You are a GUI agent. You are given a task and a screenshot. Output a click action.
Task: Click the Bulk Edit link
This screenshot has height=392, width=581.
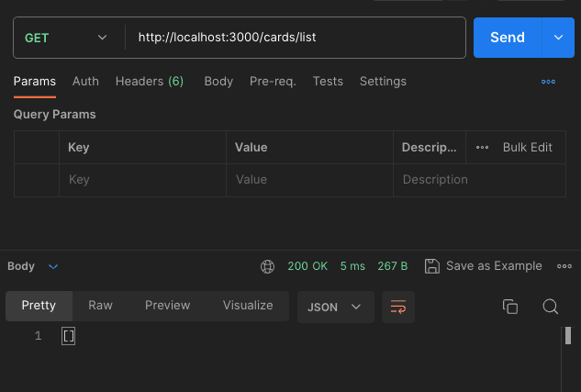(527, 148)
